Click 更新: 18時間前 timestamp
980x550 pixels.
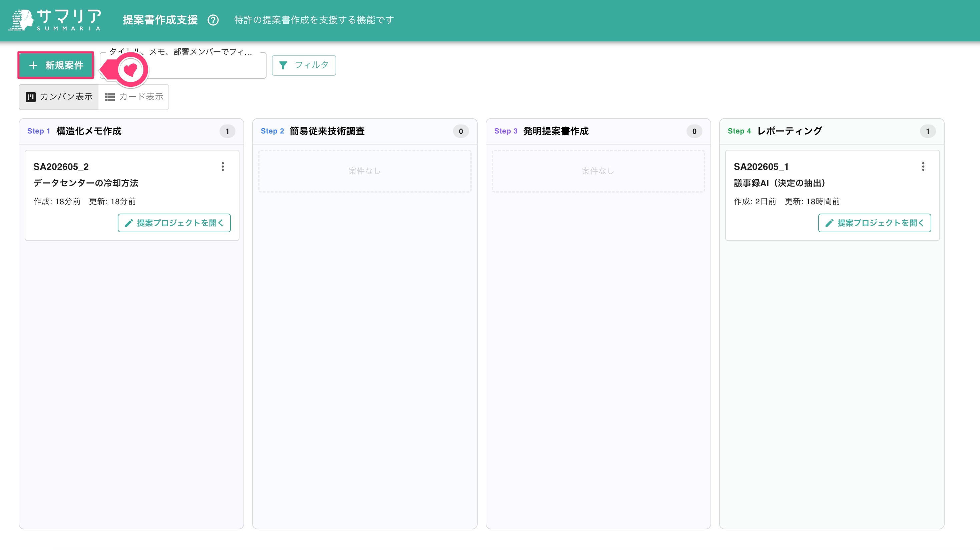(x=812, y=201)
